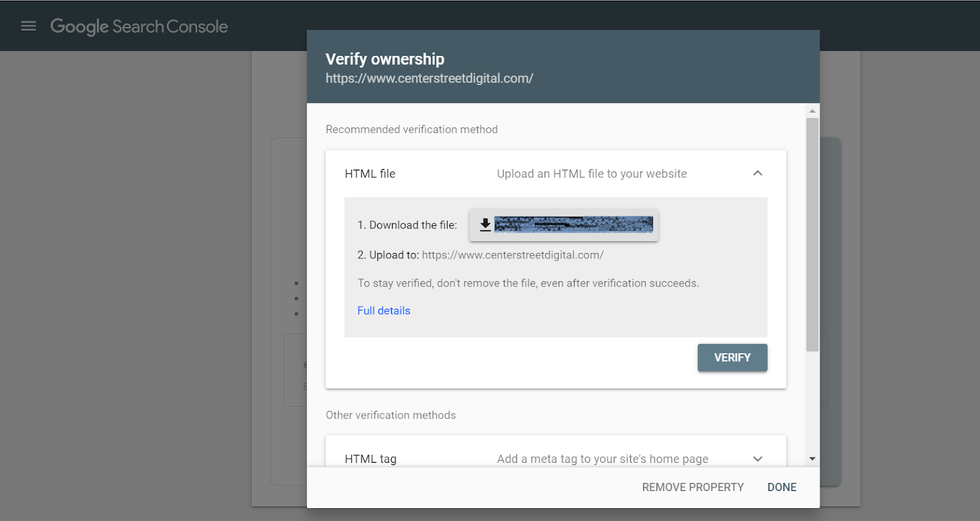Screen dimensions: 980x521
Task: Click REMOVE PROPERTY
Action: (x=693, y=487)
